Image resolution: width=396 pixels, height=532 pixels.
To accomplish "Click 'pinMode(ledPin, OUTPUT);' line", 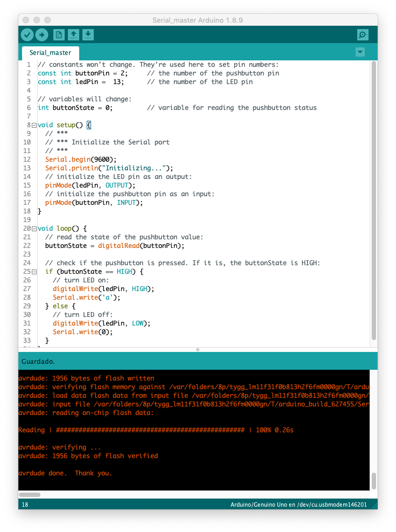I will (90, 185).
